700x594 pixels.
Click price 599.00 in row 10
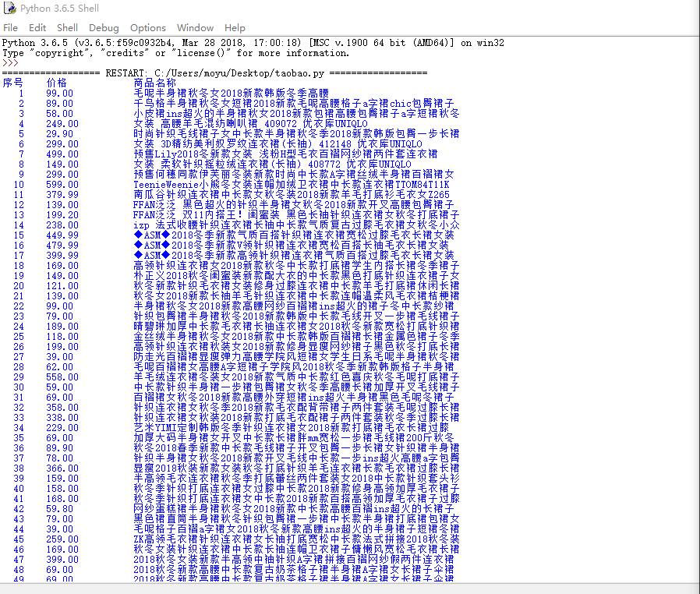coord(62,184)
